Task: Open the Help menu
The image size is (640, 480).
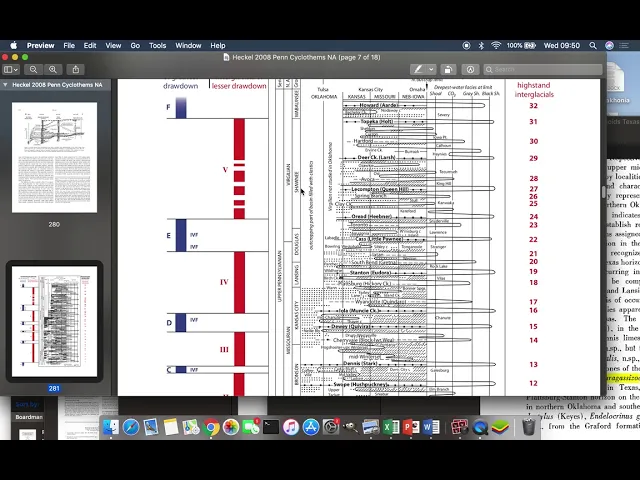Action: [218, 45]
